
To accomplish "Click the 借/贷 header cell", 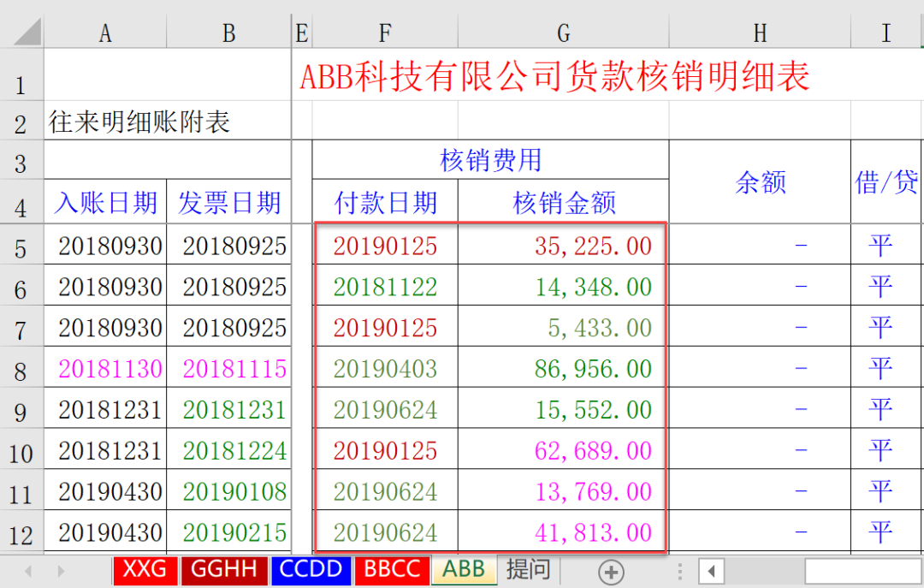I will (885, 181).
